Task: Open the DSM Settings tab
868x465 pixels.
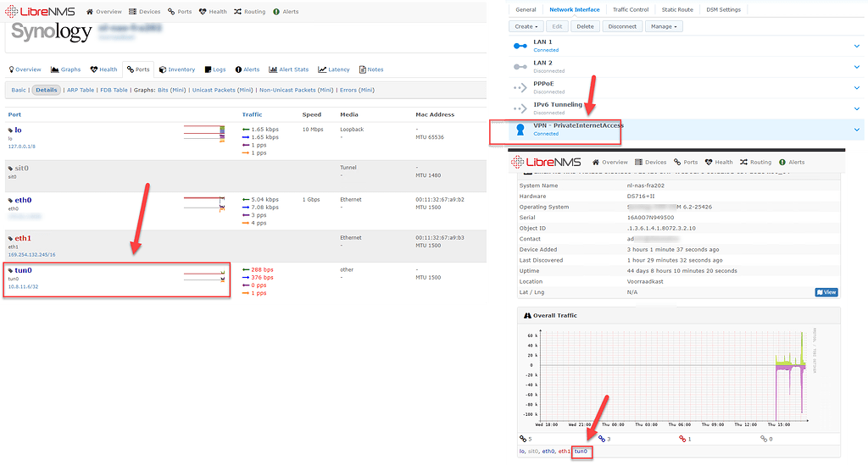Action: pos(723,9)
